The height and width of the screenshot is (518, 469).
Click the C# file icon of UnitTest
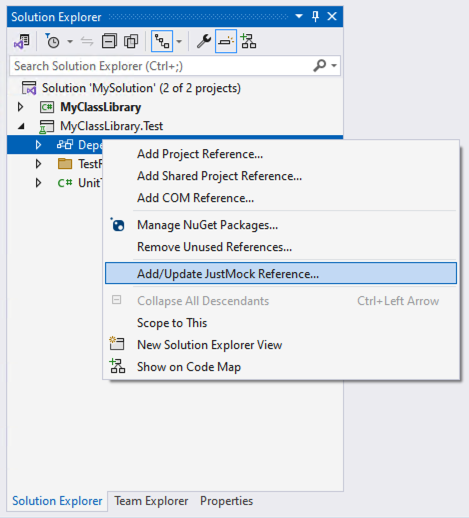click(65, 183)
